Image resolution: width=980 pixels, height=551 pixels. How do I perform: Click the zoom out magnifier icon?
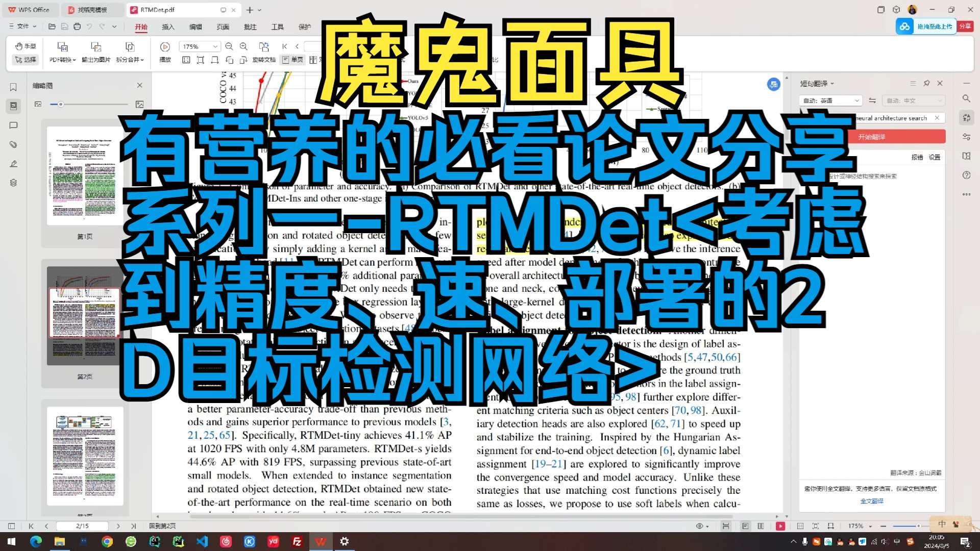click(229, 46)
